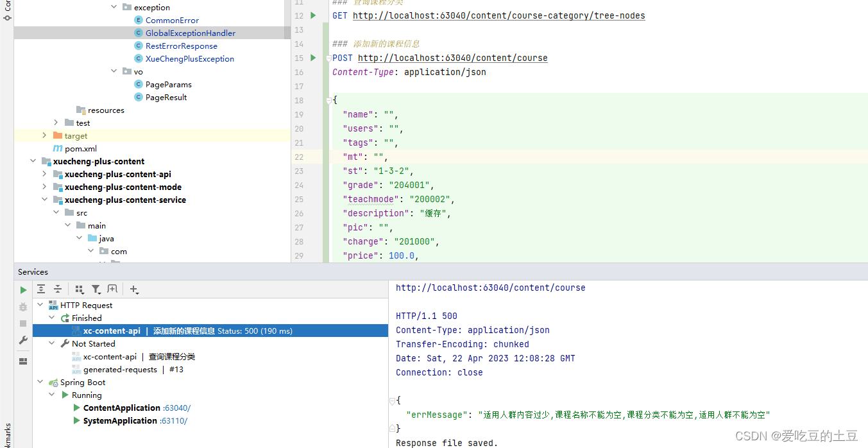868x448 pixels.
Task: Click the Content-Type: application/json request header
Action: 409,73
